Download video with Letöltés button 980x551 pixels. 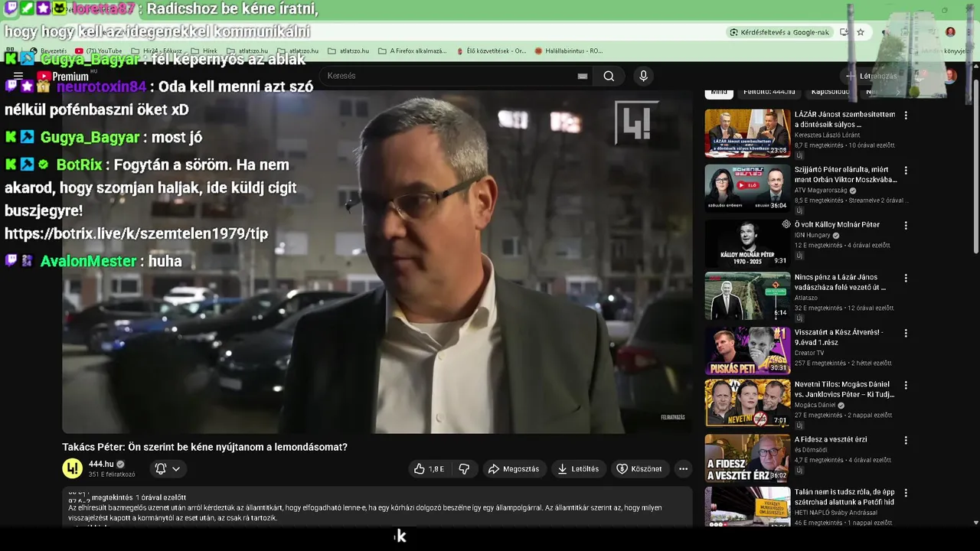click(x=578, y=468)
